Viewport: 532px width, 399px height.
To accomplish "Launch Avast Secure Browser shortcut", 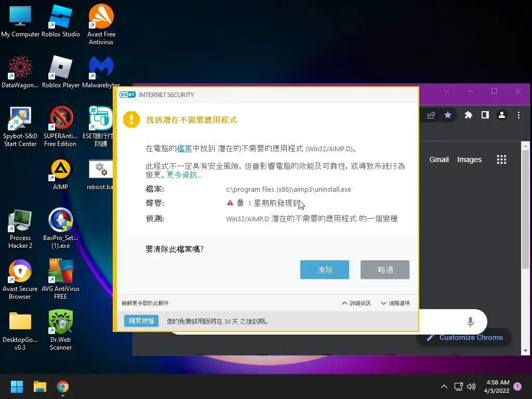I will coord(20,280).
